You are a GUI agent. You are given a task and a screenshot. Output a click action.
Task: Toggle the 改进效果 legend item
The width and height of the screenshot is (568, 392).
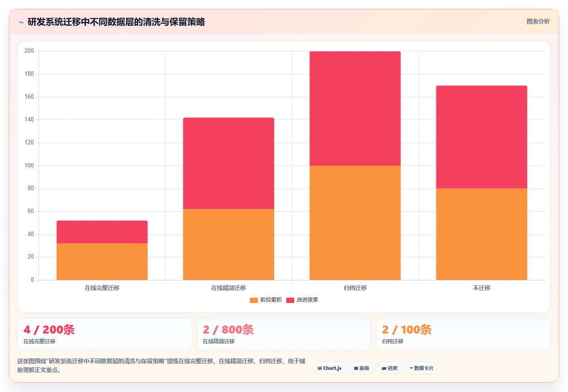coord(302,300)
